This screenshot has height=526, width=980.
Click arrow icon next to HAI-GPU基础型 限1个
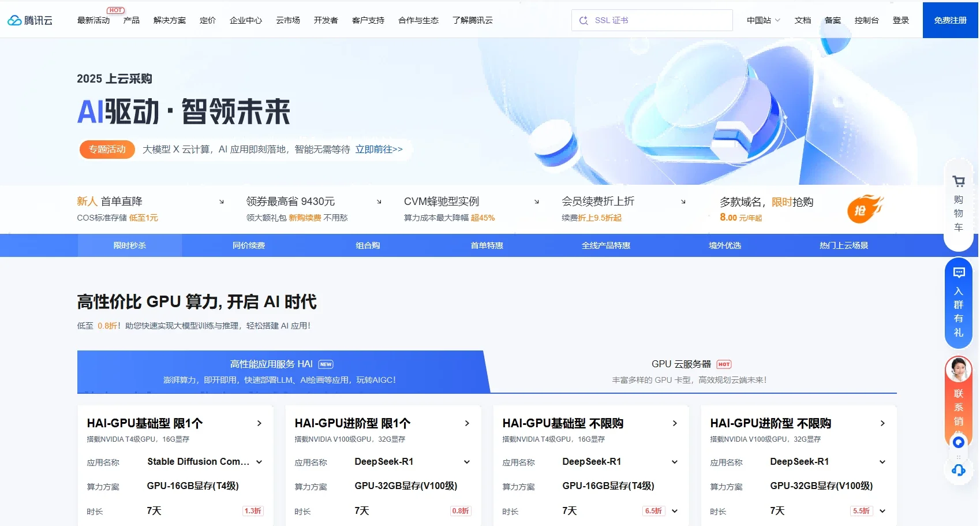[x=259, y=423]
